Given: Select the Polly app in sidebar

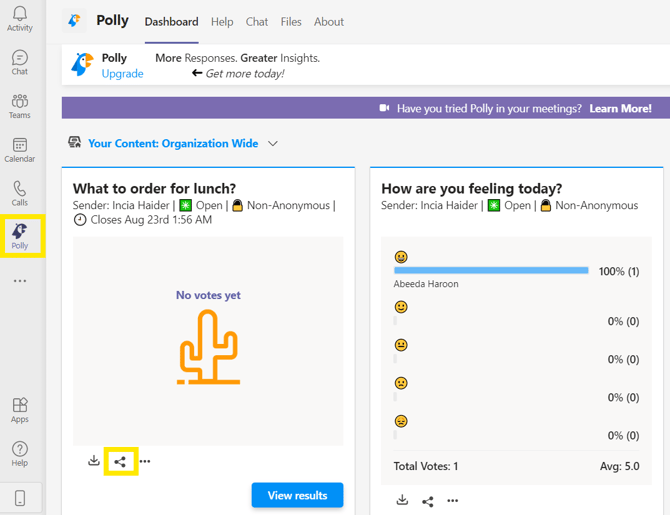Looking at the screenshot, I should tap(20, 236).
